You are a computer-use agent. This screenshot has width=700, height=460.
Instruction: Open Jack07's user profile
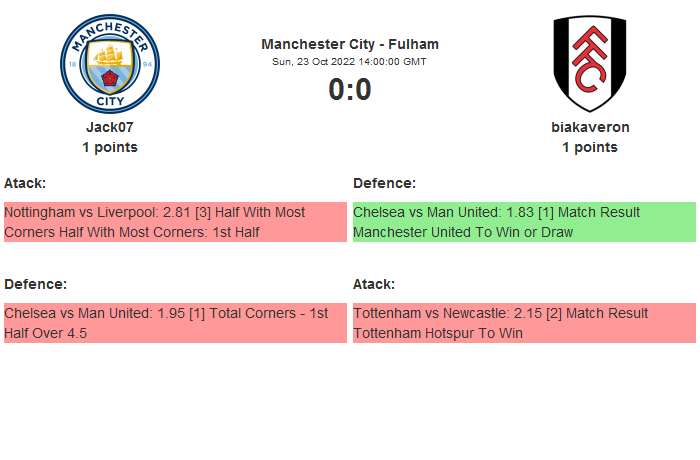[109, 127]
